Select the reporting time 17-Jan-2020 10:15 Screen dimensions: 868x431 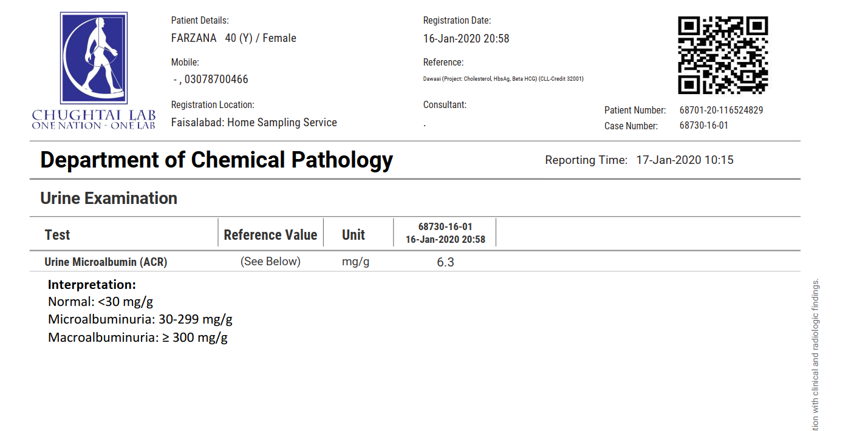coord(685,160)
